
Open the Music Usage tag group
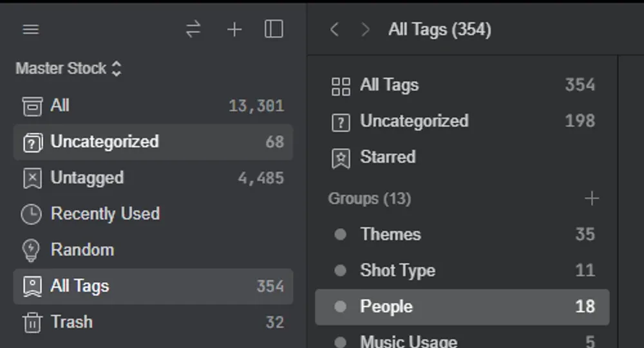click(462, 342)
